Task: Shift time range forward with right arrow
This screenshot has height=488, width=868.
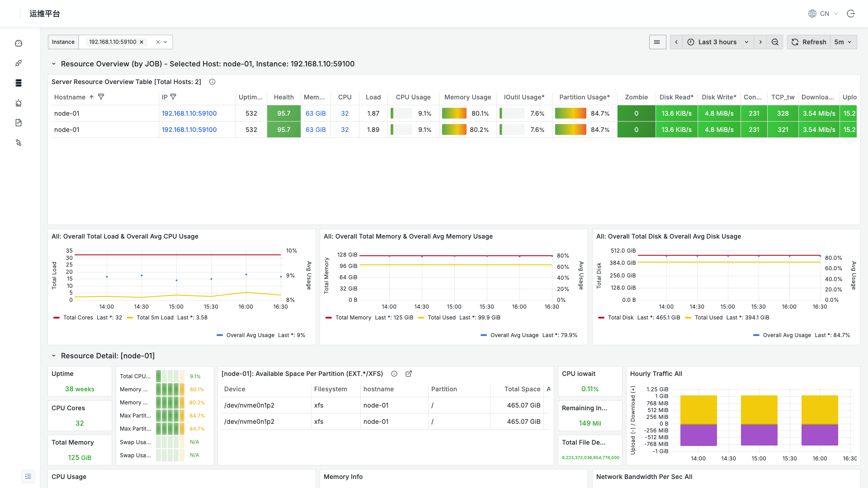Action: (760, 42)
